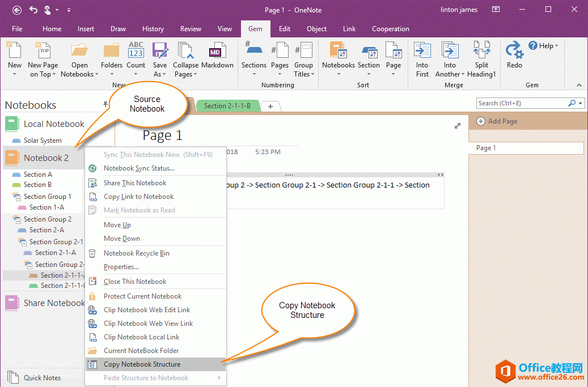Screen dimensions: 588x387
Task: Click the Collapse Pages icon
Action: [185, 52]
